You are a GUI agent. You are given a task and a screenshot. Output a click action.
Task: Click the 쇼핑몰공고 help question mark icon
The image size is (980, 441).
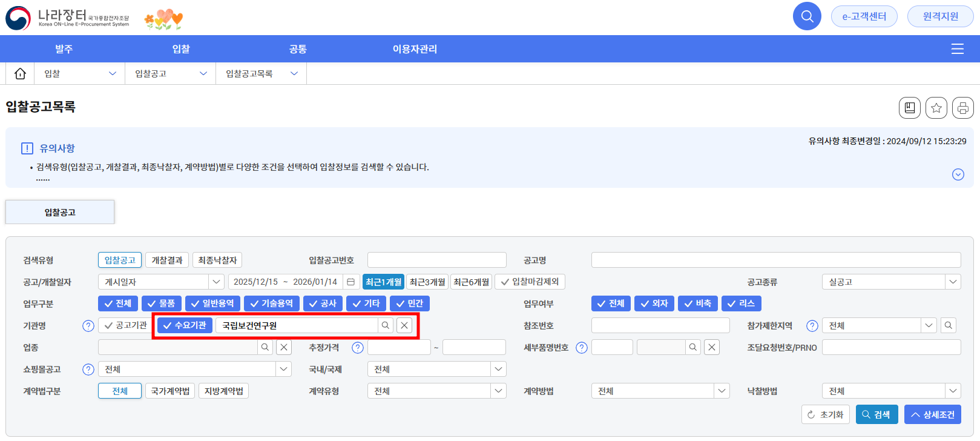(x=88, y=370)
